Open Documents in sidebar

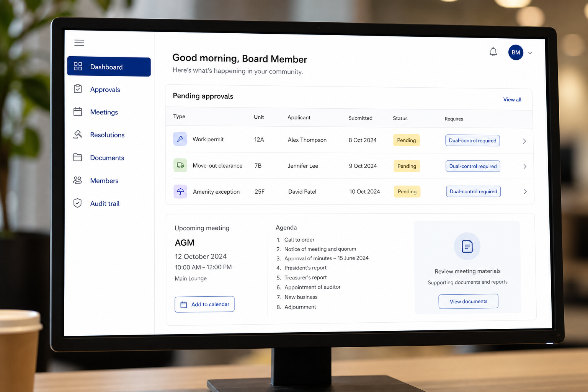tap(107, 158)
